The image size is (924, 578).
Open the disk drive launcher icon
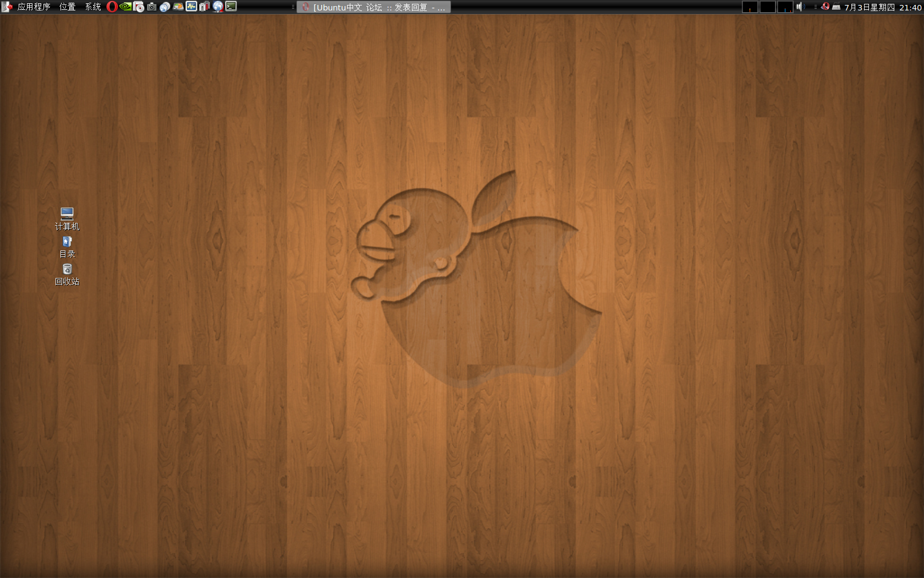pyautogui.click(x=178, y=7)
